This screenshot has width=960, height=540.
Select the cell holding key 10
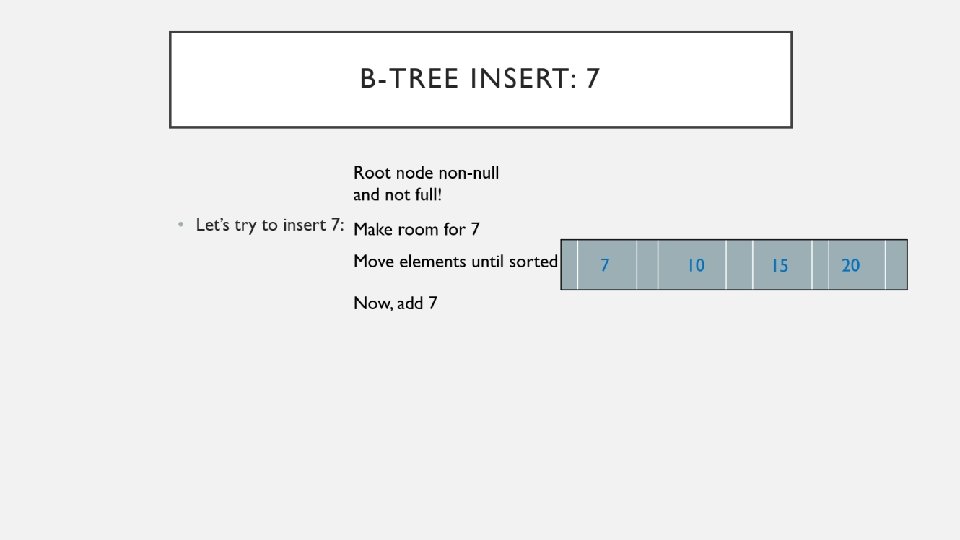pyautogui.click(x=695, y=265)
